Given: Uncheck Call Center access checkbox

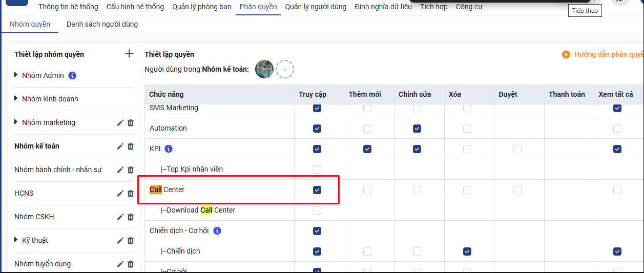Looking at the screenshot, I should 317,190.
